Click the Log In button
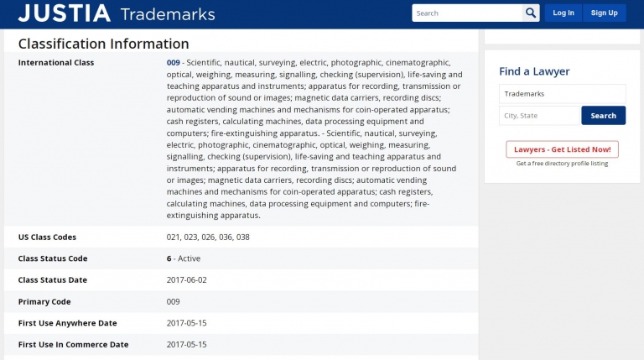This screenshot has width=644, height=360. (x=563, y=13)
